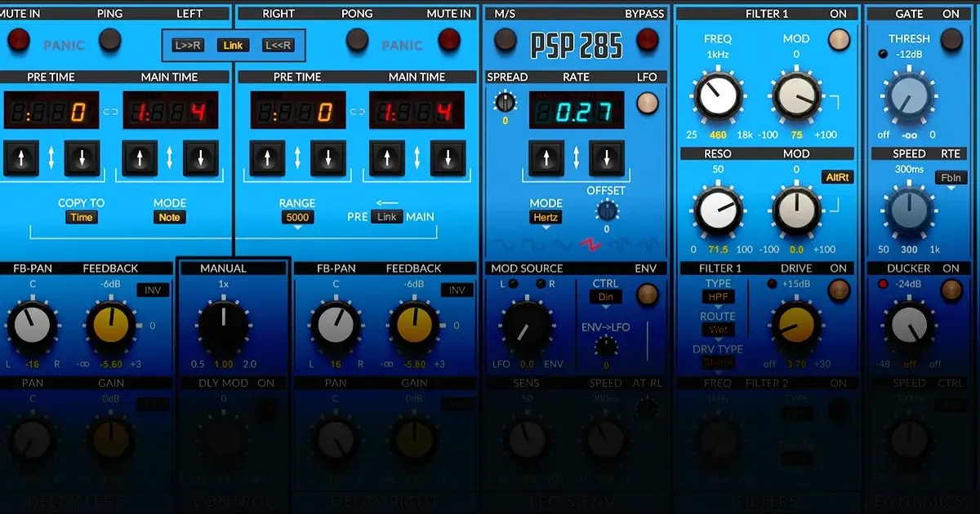Toggle the DUCKER ON button

tap(951, 290)
